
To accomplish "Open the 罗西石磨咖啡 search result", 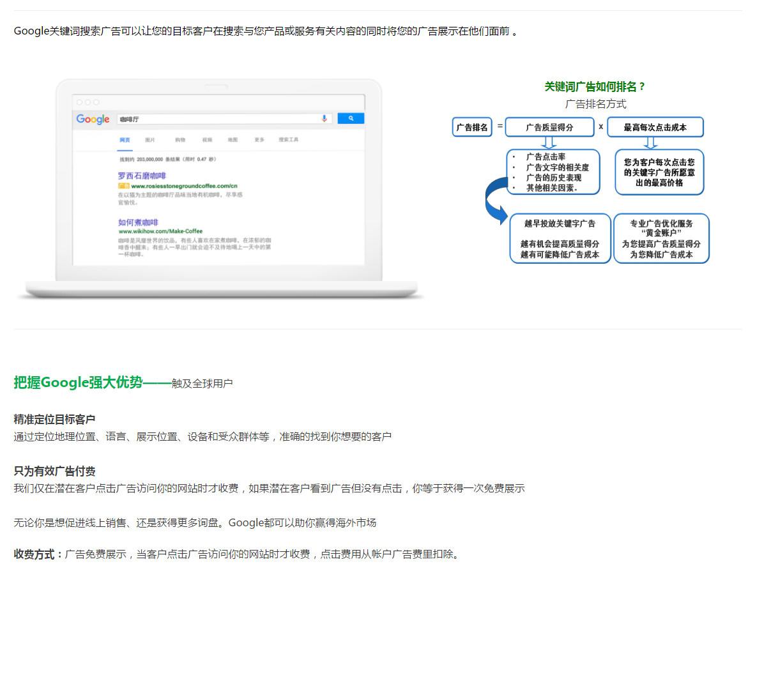I will click(x=142, y=176).
